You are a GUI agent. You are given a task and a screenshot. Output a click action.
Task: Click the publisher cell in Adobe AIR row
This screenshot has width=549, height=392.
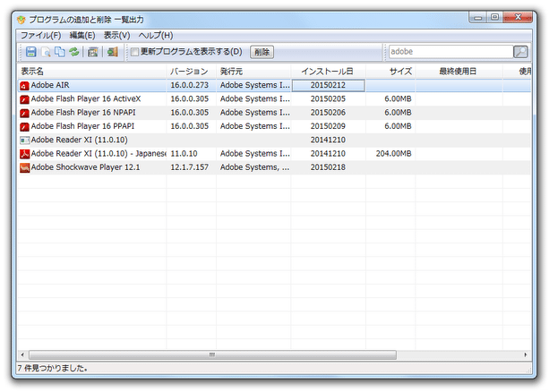255,85
